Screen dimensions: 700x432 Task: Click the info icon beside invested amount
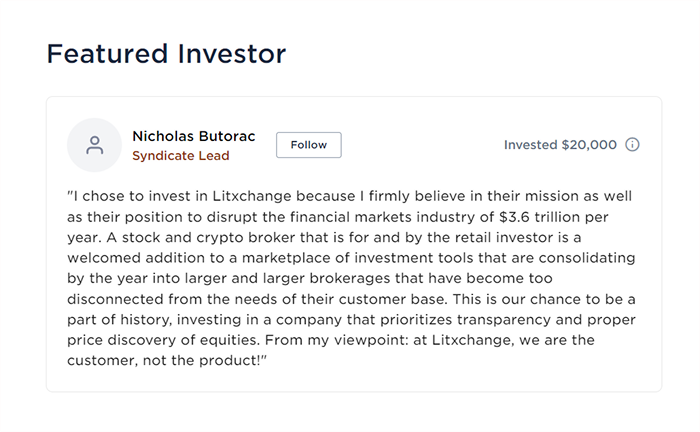pos(632,145)
